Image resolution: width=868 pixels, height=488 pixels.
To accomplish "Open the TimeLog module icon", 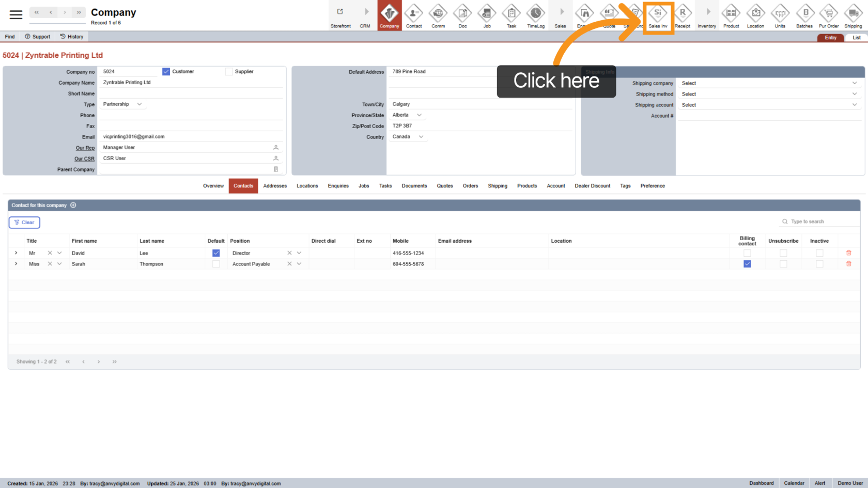I will click(535, 16).
